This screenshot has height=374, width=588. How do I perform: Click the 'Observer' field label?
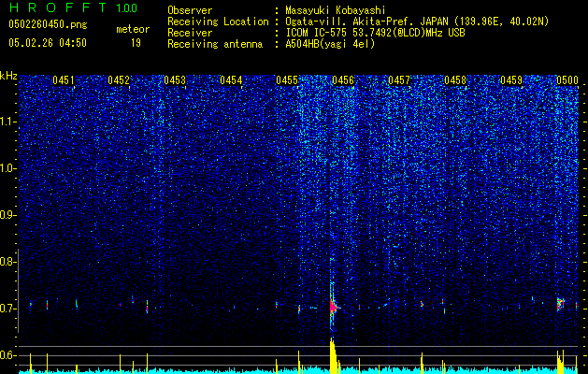tap(190, 10)
